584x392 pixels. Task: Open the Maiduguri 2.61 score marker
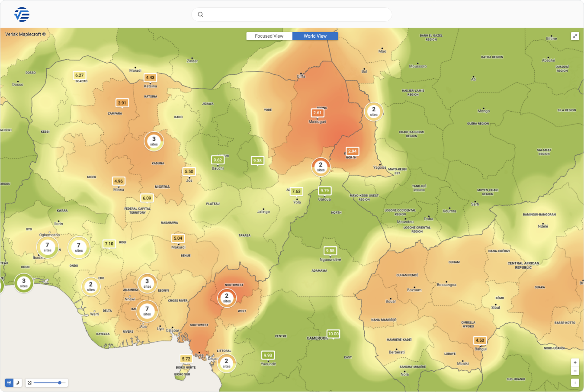(318, 113)
